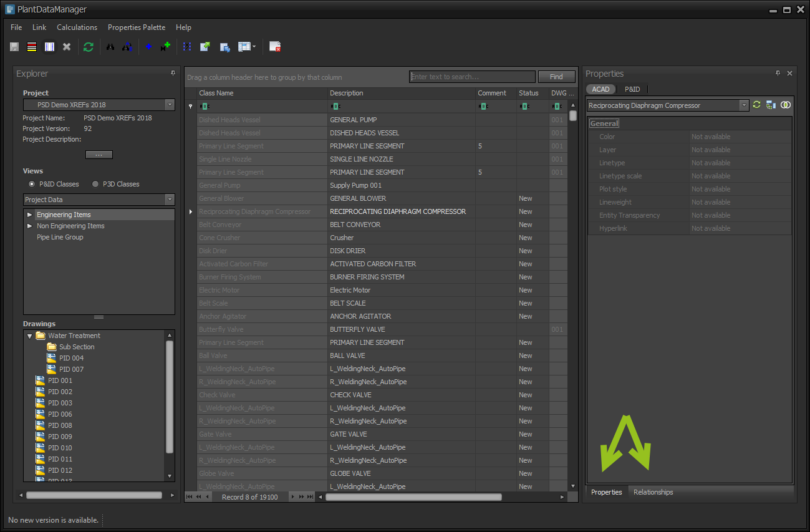Pin the Explorer panel
The width and height of the screenshot is (810, 532).
[x=173, y=73]
